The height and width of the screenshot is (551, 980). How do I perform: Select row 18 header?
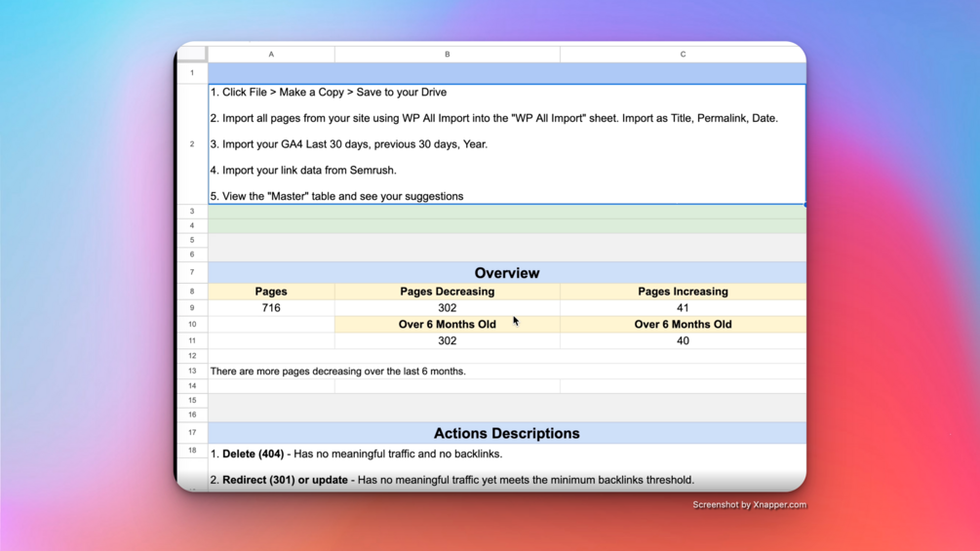(192, 451)
